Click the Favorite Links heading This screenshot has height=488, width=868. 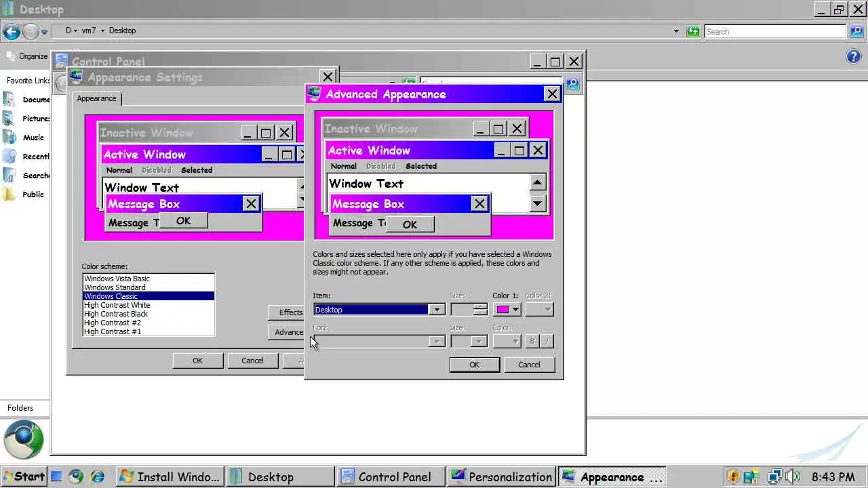click(28, 81)
